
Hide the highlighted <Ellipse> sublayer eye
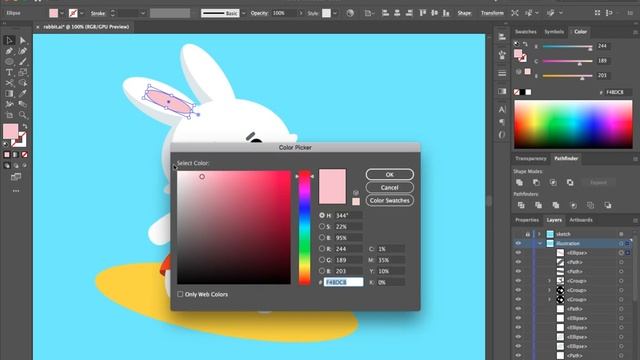click(x=518, y=253)
